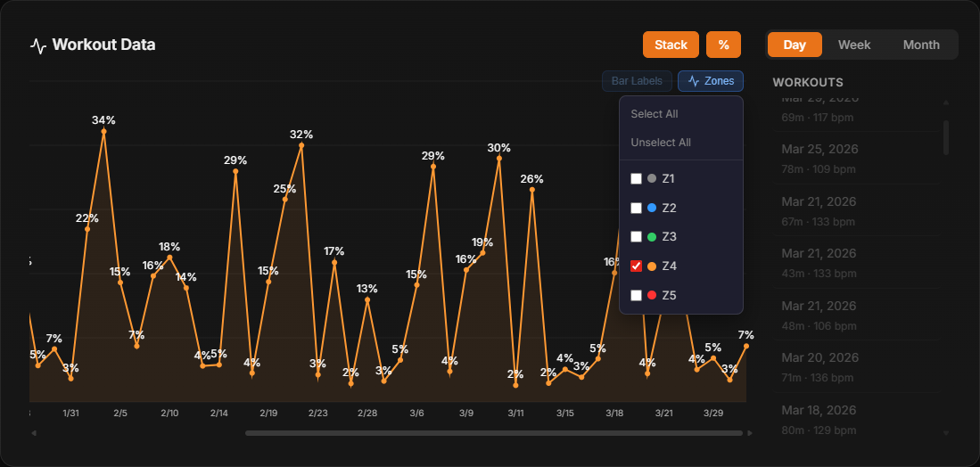Screen dimensions: 980x467
Task: Enable the Z2 zone checkbox
Action: [636, 208]
